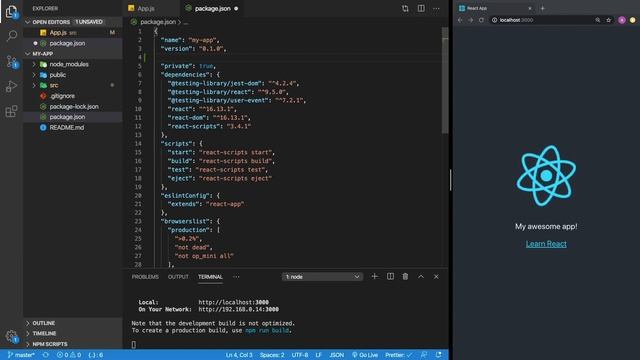Click the Prettier status item
The width and height of the screenshot is (640, 360).
click(398, 355)
